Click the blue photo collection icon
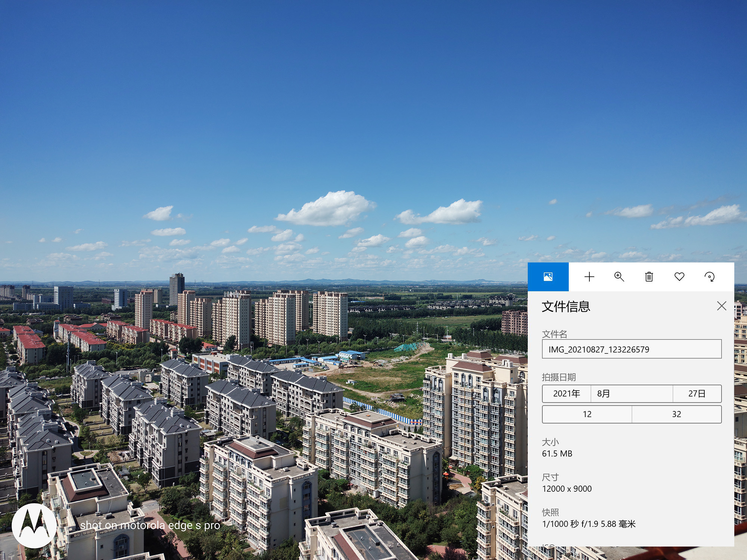 click(548, 277)
